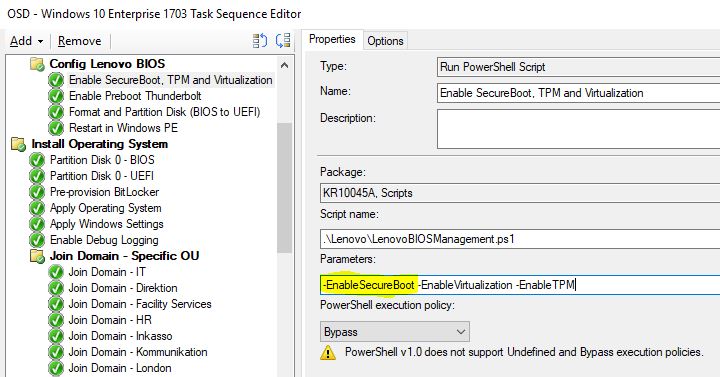Viewport: 720px width, 377px height.
Task: Select Enable Preboot Thunderbolt step
Action: (x=135, y=96)
